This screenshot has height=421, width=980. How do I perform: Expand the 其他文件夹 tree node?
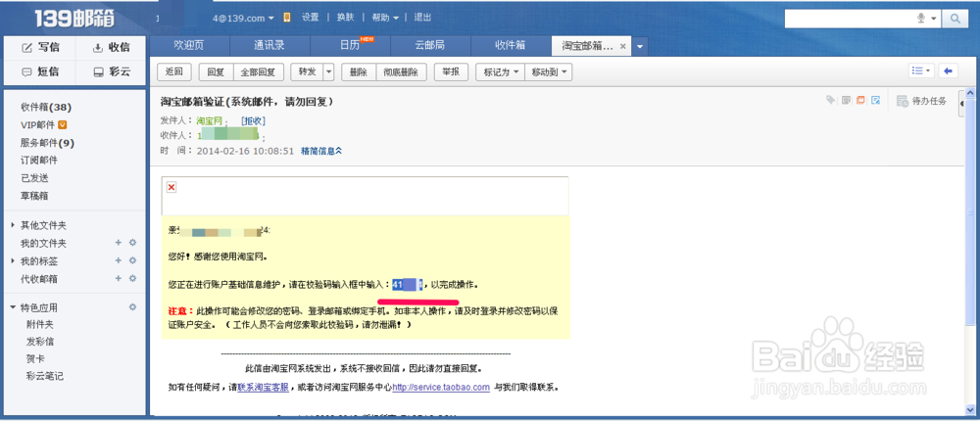(13, 225)
